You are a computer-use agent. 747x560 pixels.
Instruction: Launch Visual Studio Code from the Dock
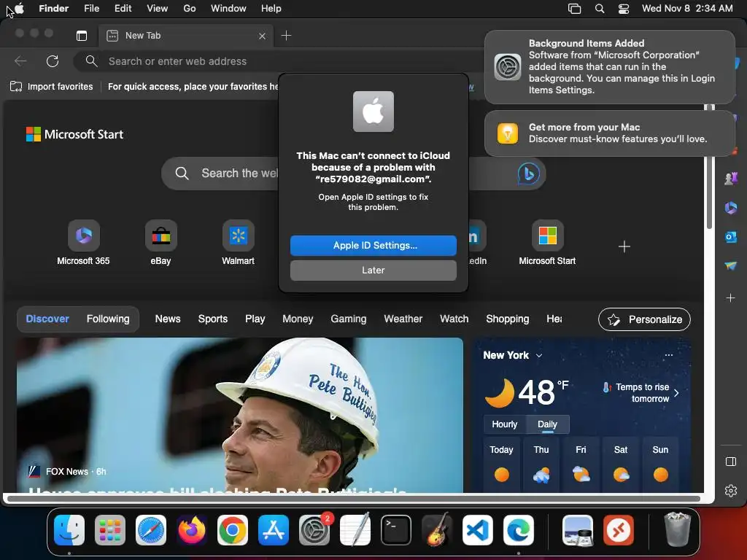point(477,530)
